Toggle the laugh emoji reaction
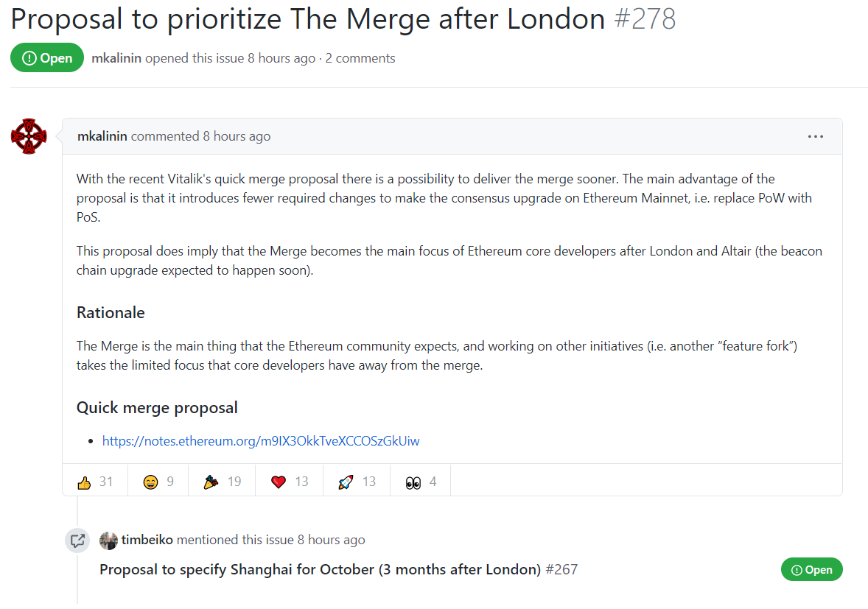The width and height of the screenshot is (868, 609). coord(158,482)
